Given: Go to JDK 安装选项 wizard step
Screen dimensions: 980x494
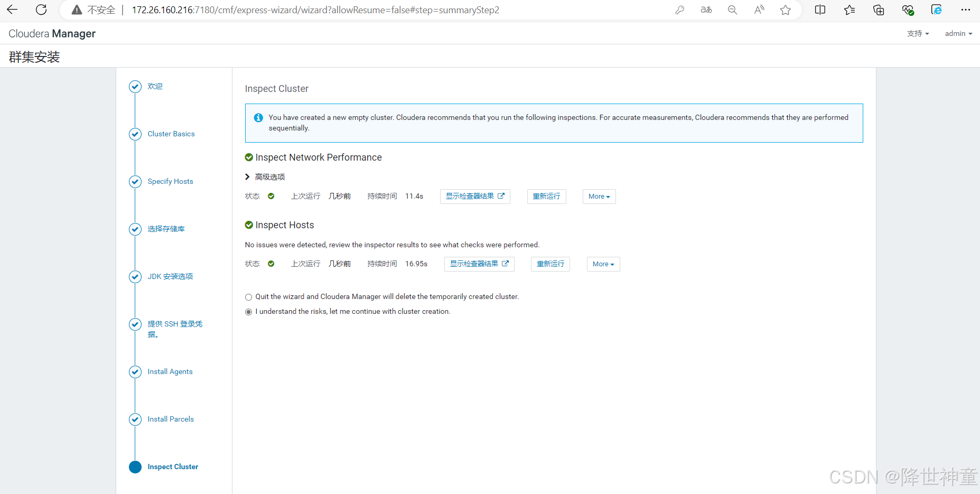Looking at the screenshot, I should tap(170, 277).
